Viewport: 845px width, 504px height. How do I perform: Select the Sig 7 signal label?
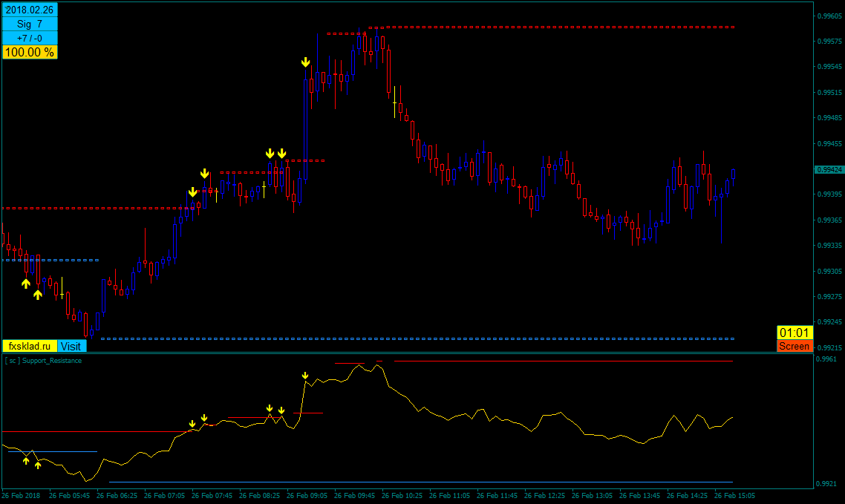tap(30, 24)
